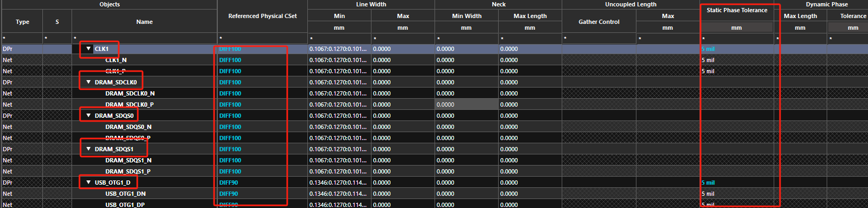This screenshot has height=208, width=868.
Task: Collapse the CLK1 differential pair triangle
Action: (x=88, y=49)
